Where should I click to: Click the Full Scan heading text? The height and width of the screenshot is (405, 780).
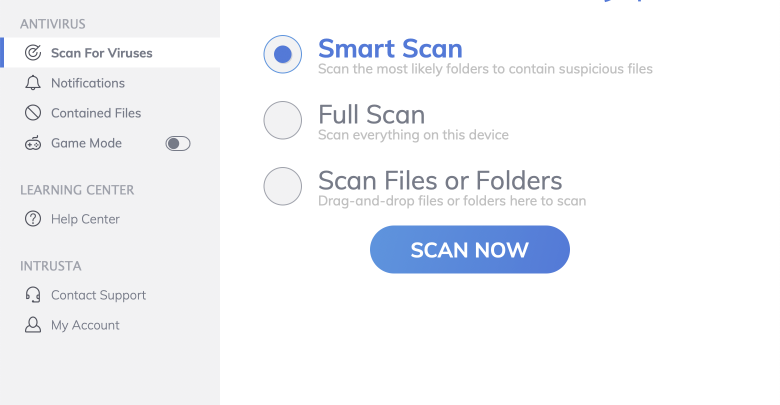coord(371,114)
